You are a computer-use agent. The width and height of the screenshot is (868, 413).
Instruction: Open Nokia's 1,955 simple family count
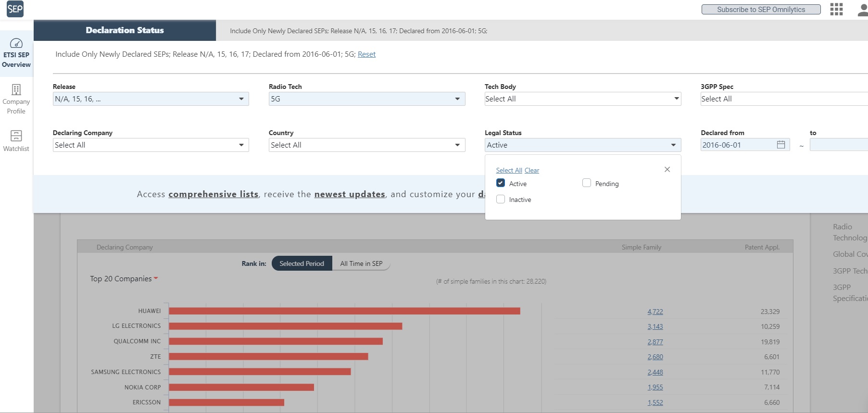[x=655, y=387]
